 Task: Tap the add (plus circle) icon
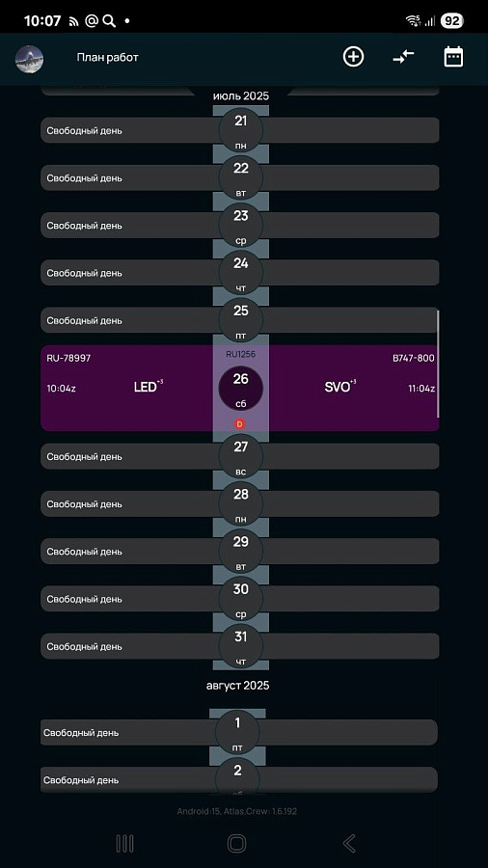353,57
